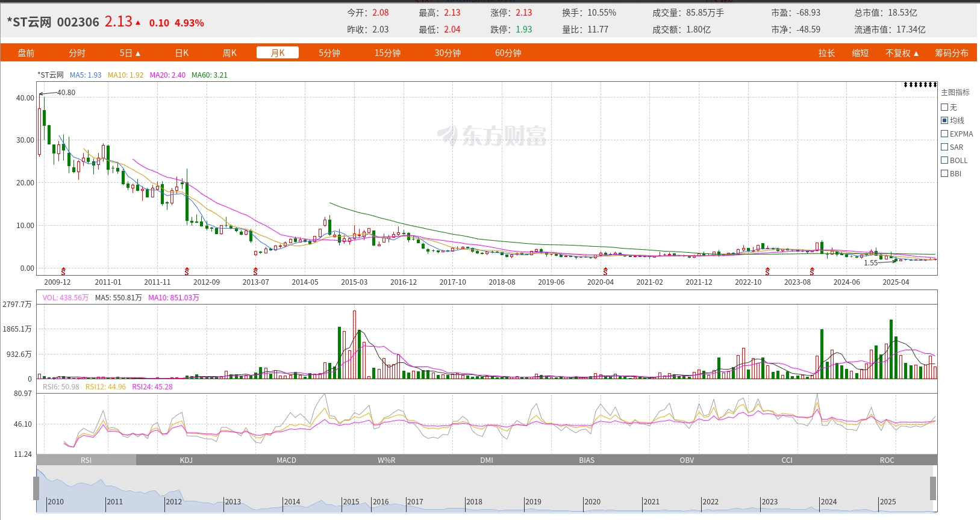Click the 2024 marker on the timeline navigator
This screenshot has height=520, width=980.
pos(828,502)
